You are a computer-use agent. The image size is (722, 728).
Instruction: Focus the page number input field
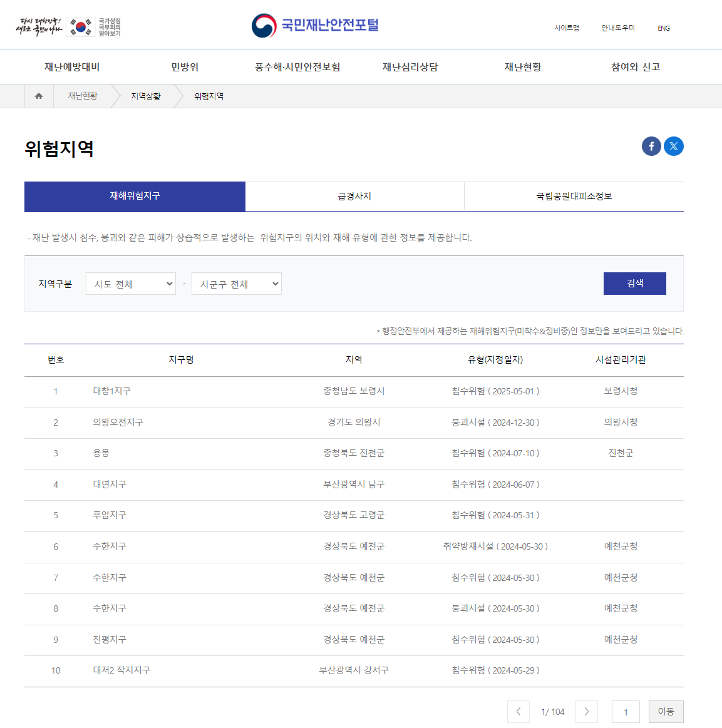(x=626, y=711)
